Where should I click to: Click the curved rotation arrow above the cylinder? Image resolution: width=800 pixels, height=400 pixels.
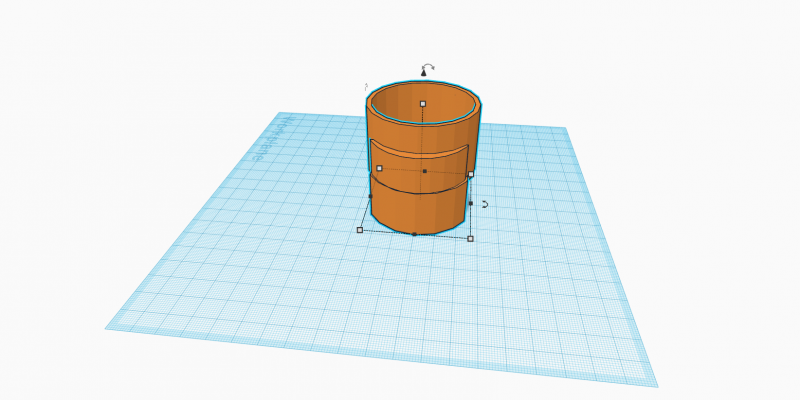pos(428,67)
